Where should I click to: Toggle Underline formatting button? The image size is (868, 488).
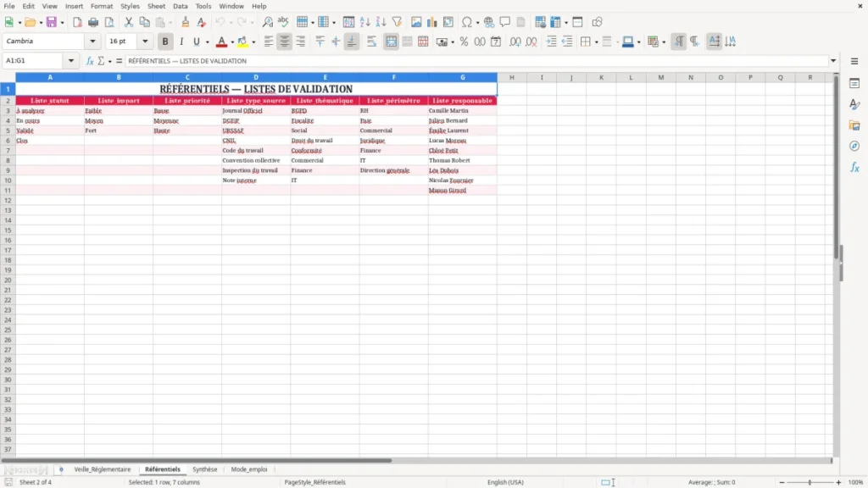[196, 42]
